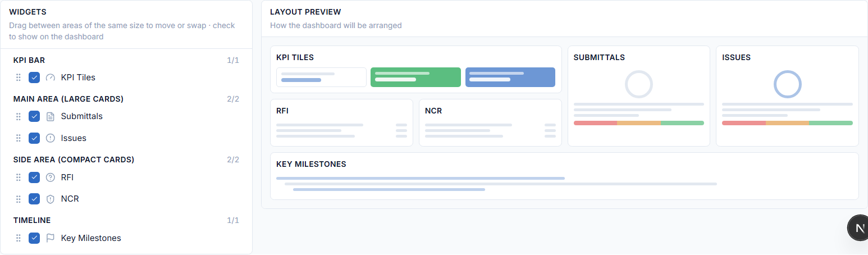Click the shield icon for NCR

51,199
